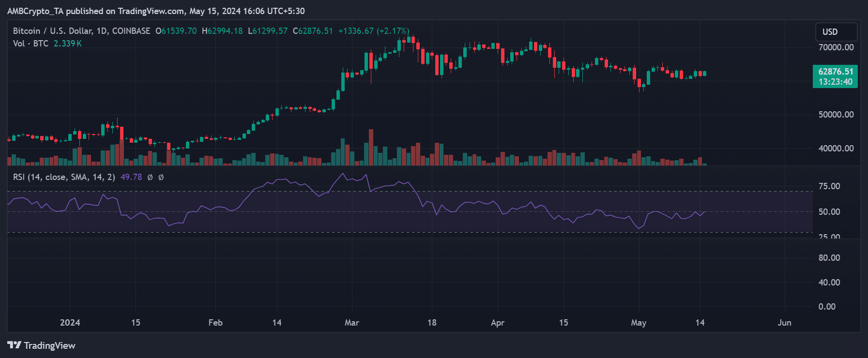Click the RSI value 49.78
The height and width of the screenshot is (358, 868).
[x=131, y=177]
